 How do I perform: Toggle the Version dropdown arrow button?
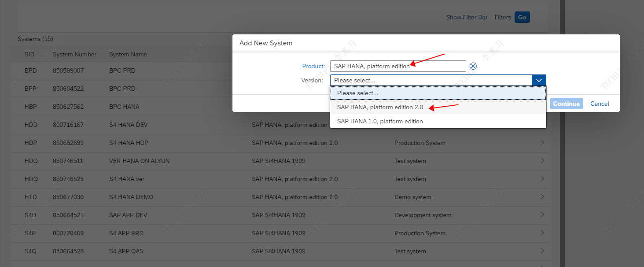pyautogui.click(x=539, y=80)
